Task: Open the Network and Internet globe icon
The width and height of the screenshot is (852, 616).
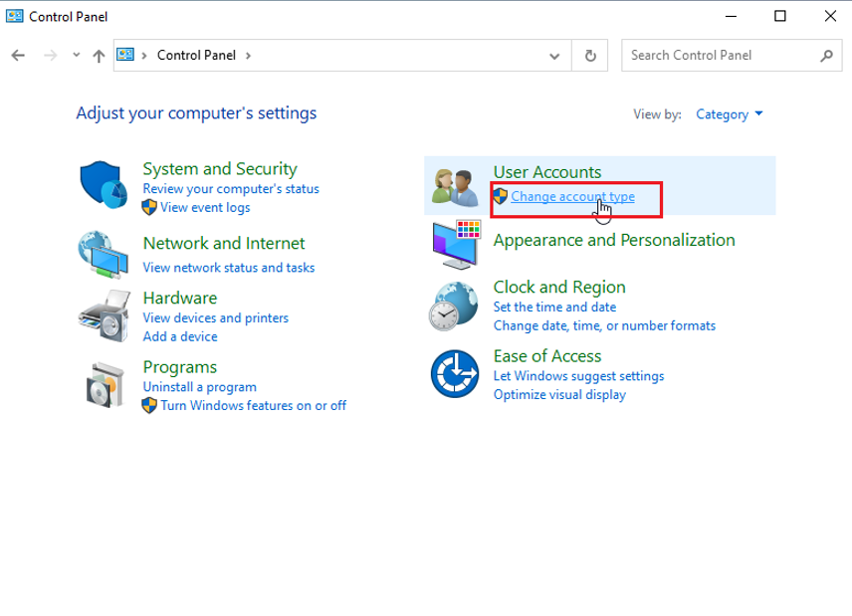Action: click(103, 255)
